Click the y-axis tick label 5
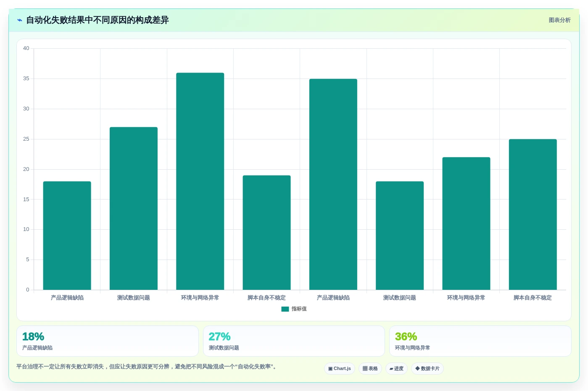The height and width of the screenshot is (391, 588). click(x=28, y=260)
